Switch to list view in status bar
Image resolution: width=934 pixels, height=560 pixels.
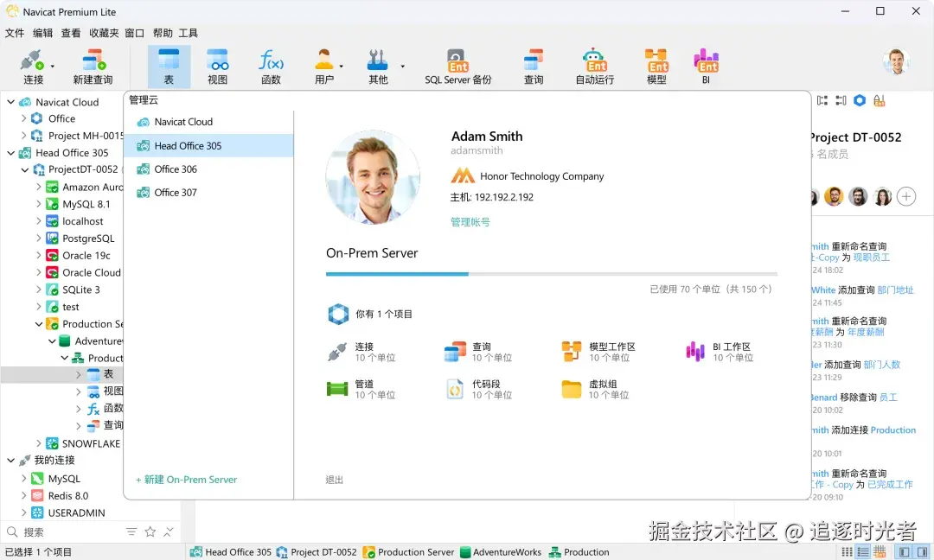tap(863, 552)
